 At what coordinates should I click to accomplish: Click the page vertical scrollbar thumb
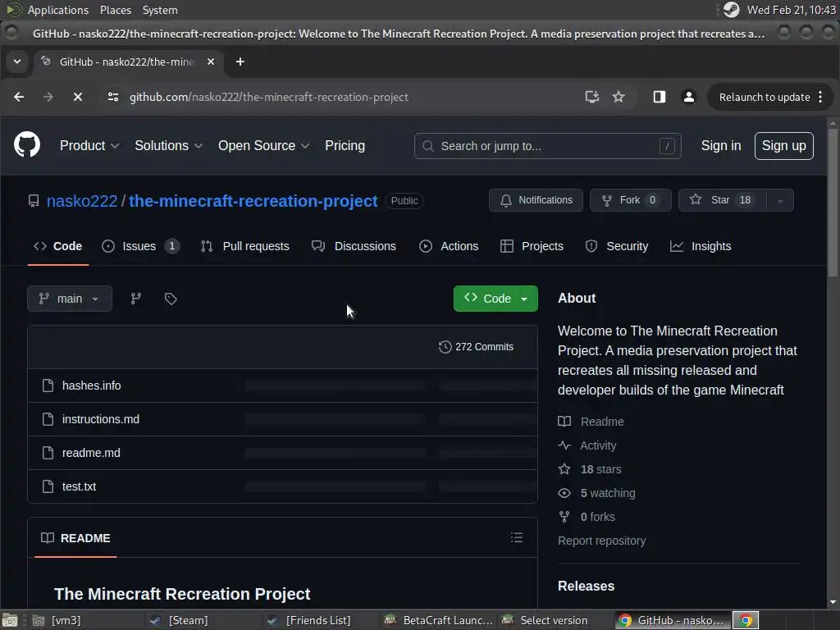(x=833, y=203)
